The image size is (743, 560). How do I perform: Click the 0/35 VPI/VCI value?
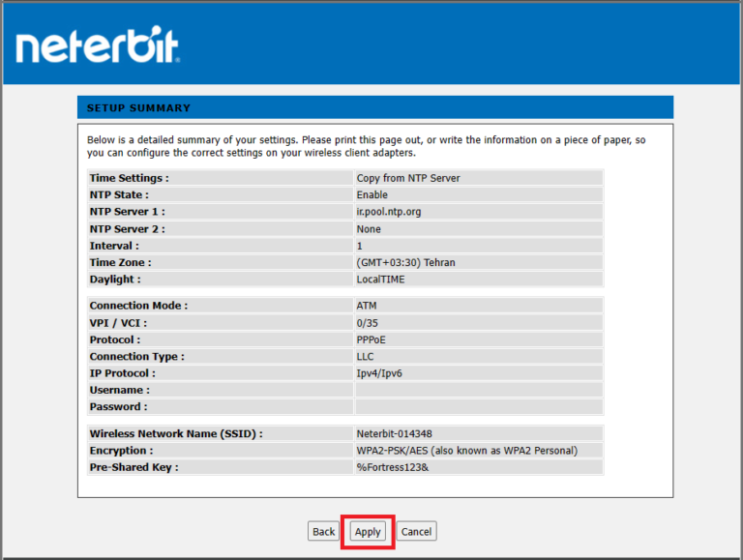pyautogui.click(x=367, y=323)
